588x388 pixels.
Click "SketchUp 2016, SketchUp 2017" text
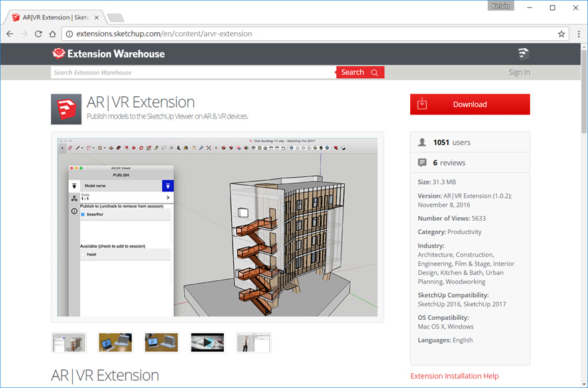pyautogui.click(x=462, y=304)
